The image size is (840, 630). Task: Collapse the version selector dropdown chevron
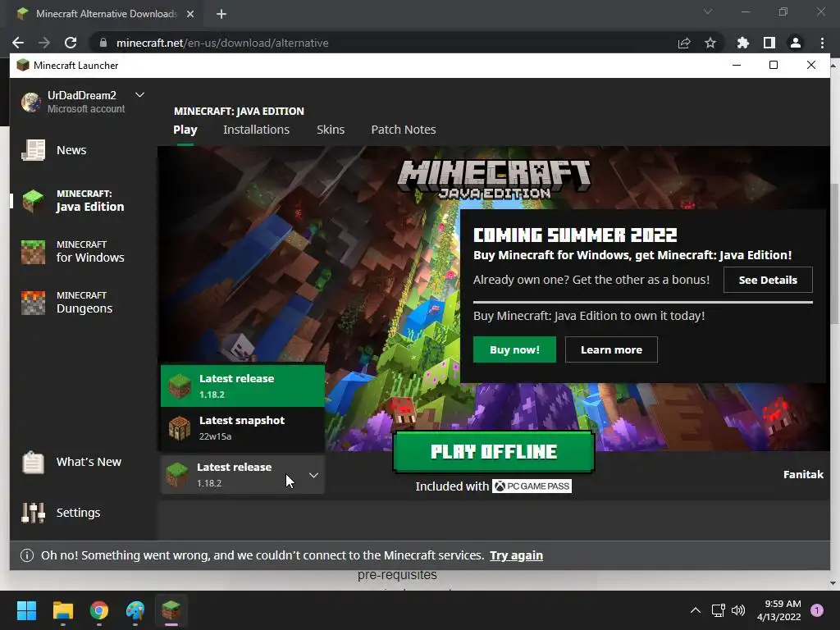314,475
